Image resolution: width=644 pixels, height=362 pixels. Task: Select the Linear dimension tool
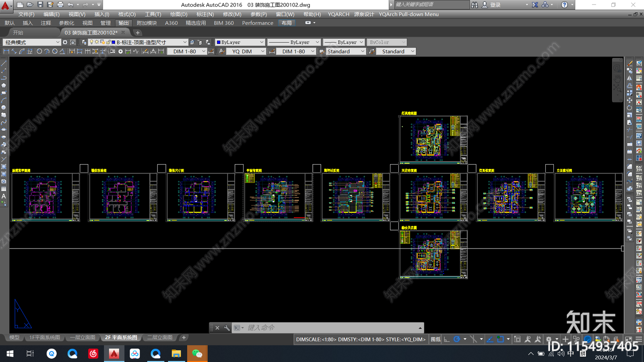point(6,51)
